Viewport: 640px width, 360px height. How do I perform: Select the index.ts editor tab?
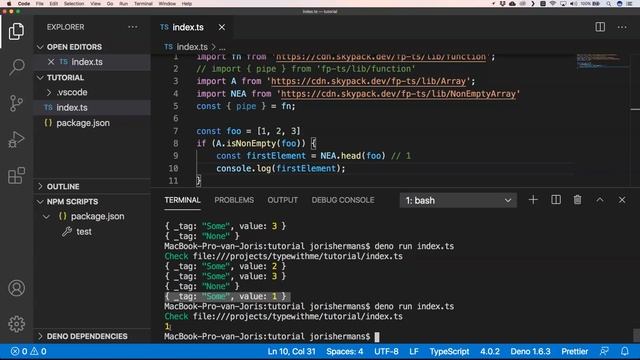(x=188, y=27)
